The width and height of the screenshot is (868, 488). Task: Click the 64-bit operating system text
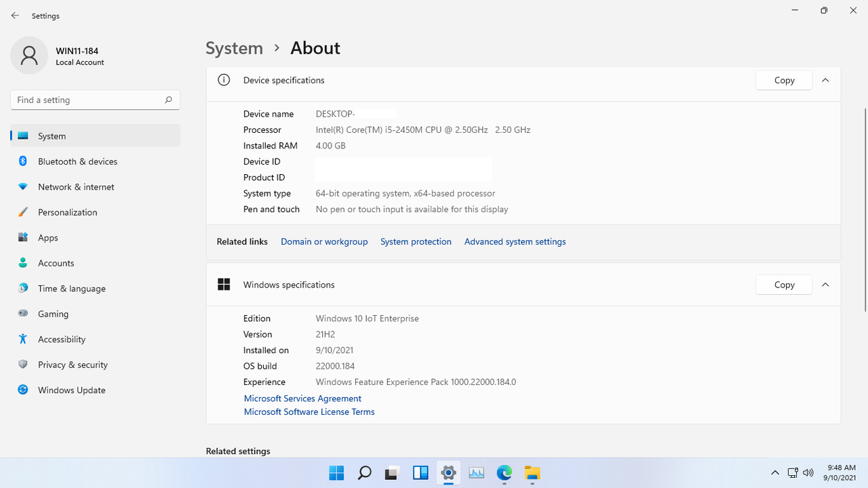point(405,193)
